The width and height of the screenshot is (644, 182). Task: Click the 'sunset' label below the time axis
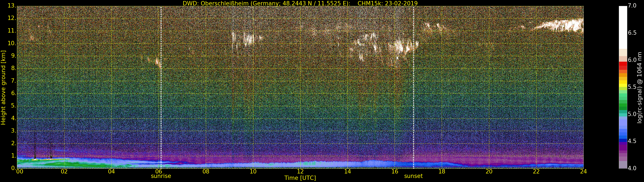pos(413,176)
